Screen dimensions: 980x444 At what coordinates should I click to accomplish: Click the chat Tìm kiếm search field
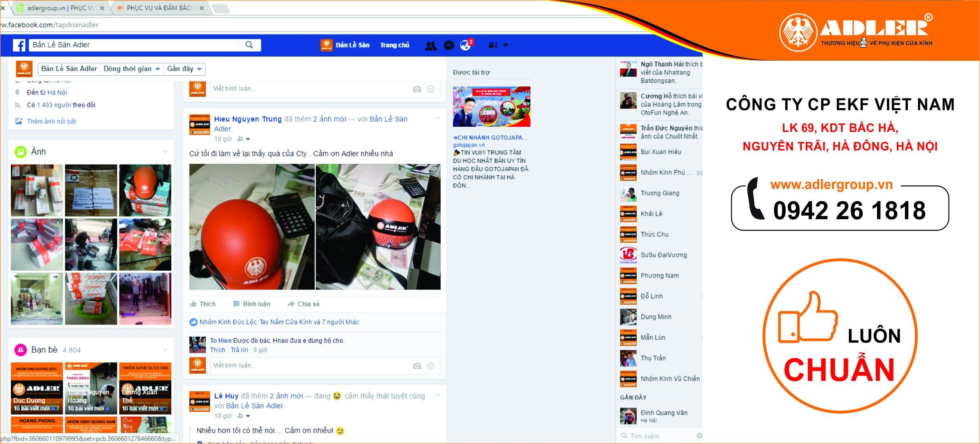pyautogui.click(x=656, y=436)
